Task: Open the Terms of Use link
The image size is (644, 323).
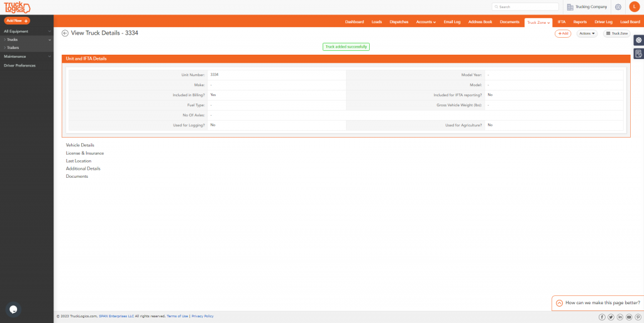Action: click(177, 316)
